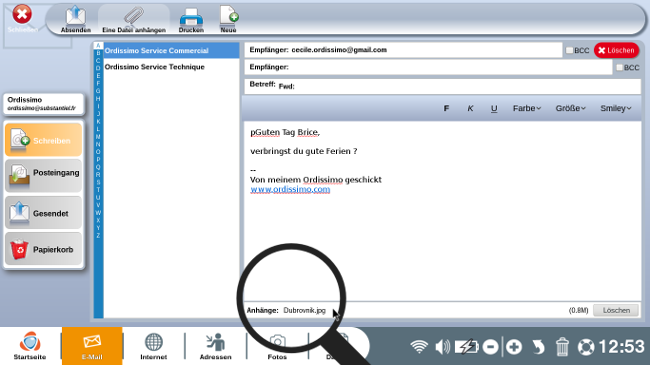Open the Gesendet sent folder
This screenshot has width=650, height=365.
(x=44, y=213)
